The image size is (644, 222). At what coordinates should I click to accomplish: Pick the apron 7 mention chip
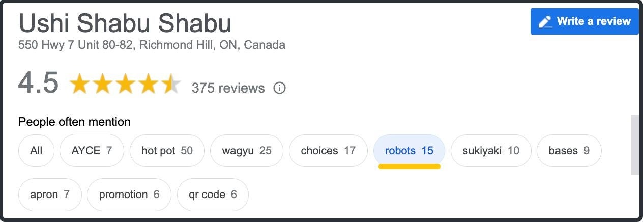click(50, 195)
